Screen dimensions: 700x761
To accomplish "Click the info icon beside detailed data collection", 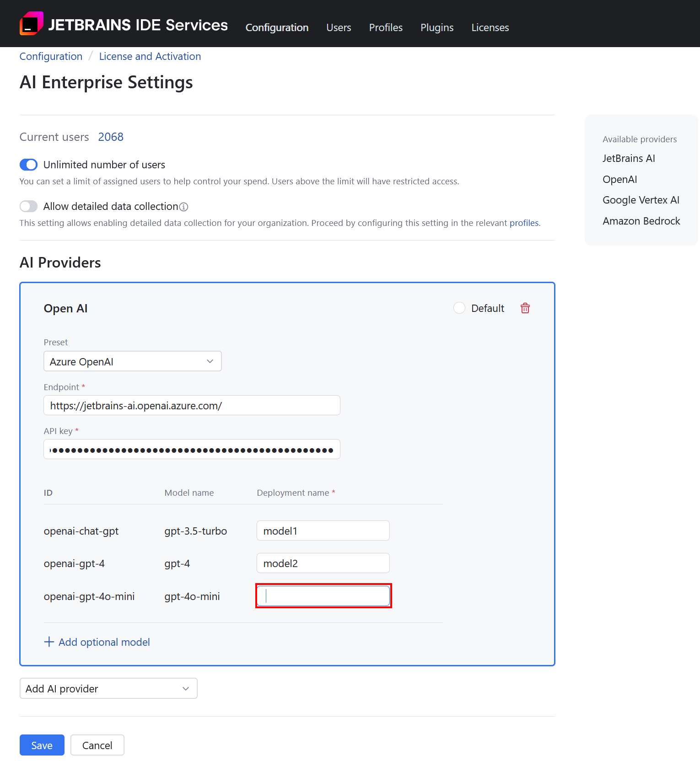I will (184, 207).
